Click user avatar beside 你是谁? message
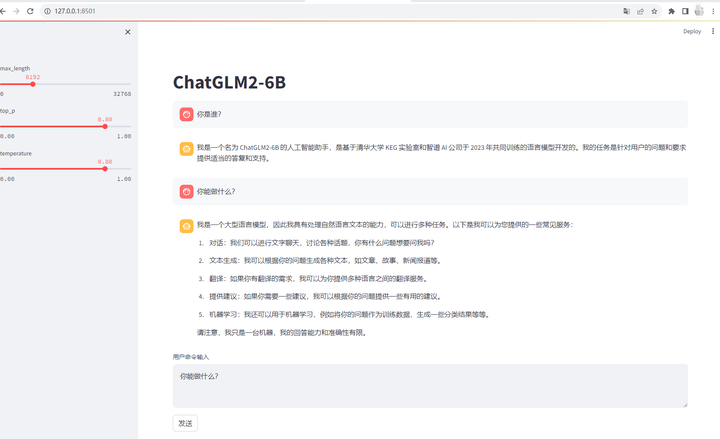Image resolution: width=720 pixels, height=439 pixels. 186,114
